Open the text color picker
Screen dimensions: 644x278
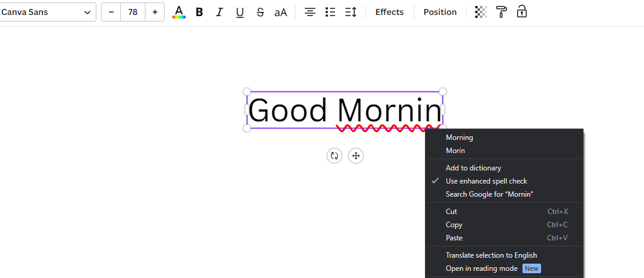pyautogui.click(x=179, y=12)
